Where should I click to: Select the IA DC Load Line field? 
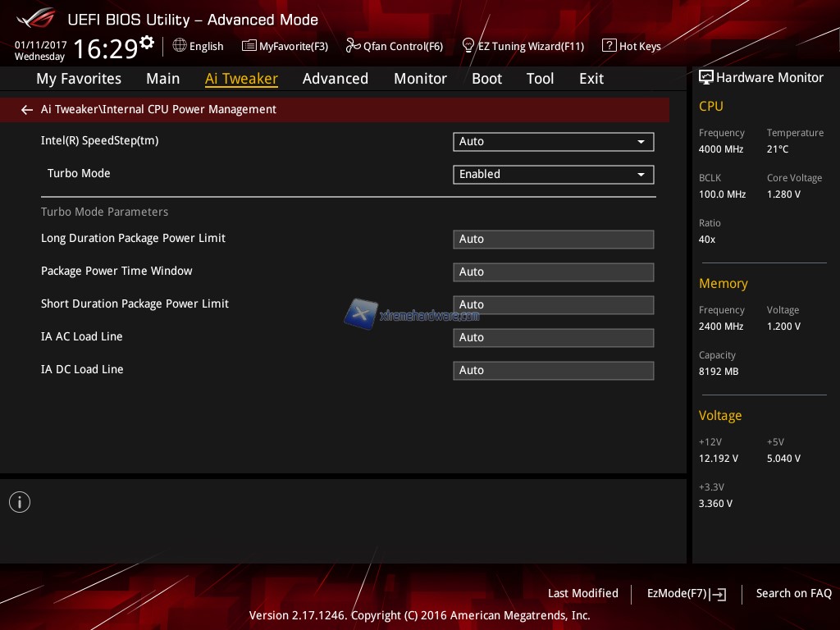(553, 371)
